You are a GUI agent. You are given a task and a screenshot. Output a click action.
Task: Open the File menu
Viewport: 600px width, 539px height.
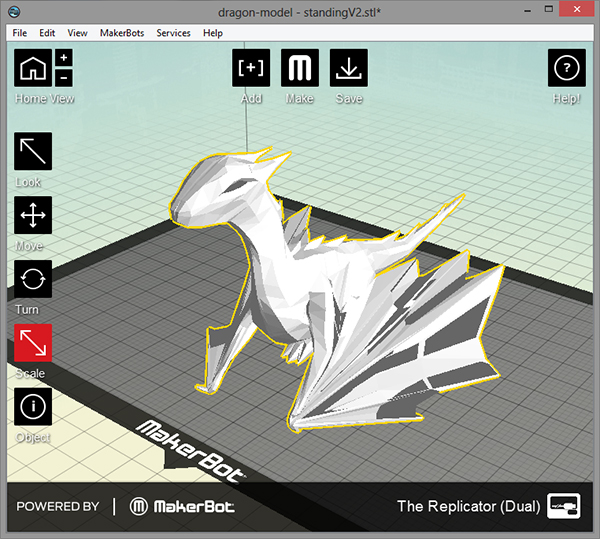click(x=20, y=33)
